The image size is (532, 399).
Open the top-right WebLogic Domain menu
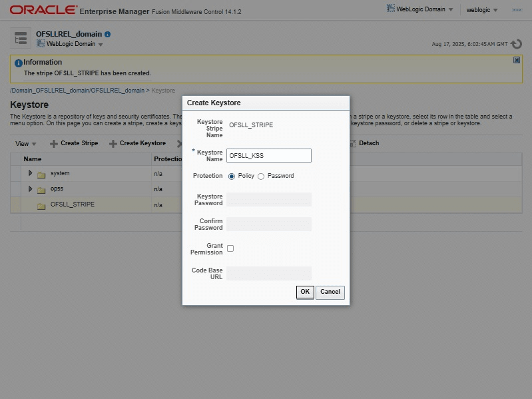click(x=420, y=9)
